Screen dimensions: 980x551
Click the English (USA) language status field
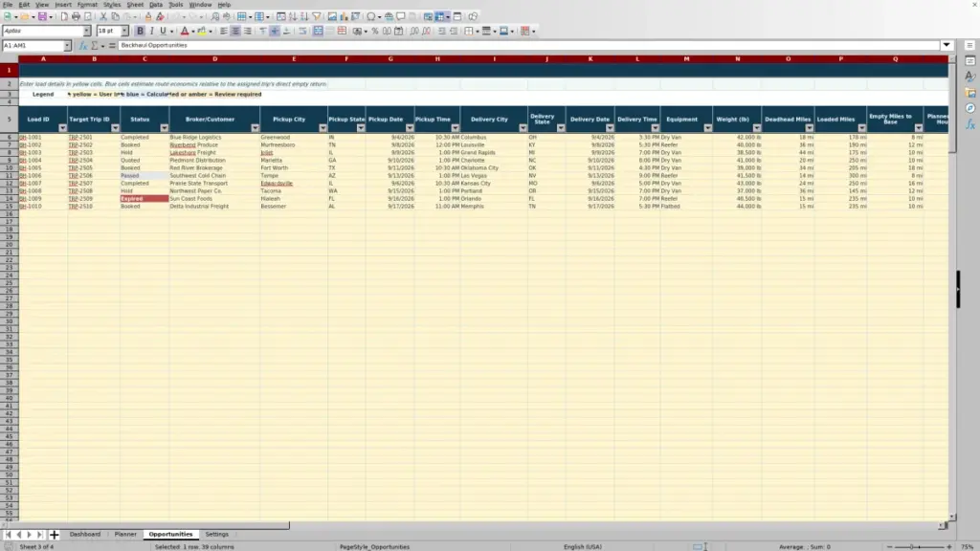583,546
